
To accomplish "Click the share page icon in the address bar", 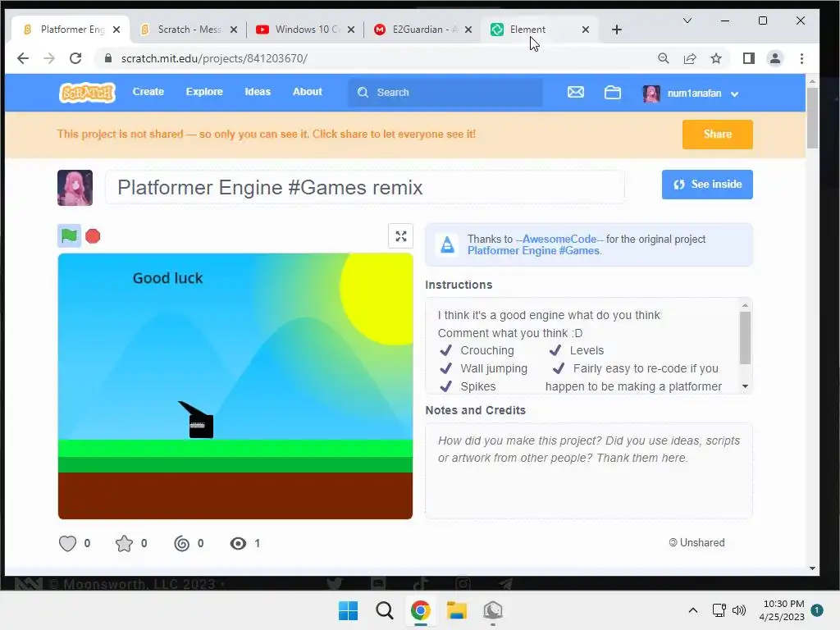I will [x=690, y=58].
